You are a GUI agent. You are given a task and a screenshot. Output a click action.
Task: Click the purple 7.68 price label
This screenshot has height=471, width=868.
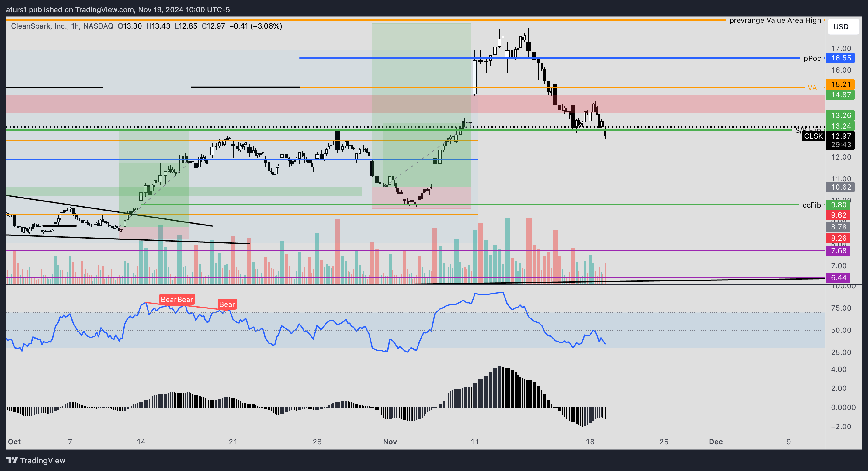point(838,250)
